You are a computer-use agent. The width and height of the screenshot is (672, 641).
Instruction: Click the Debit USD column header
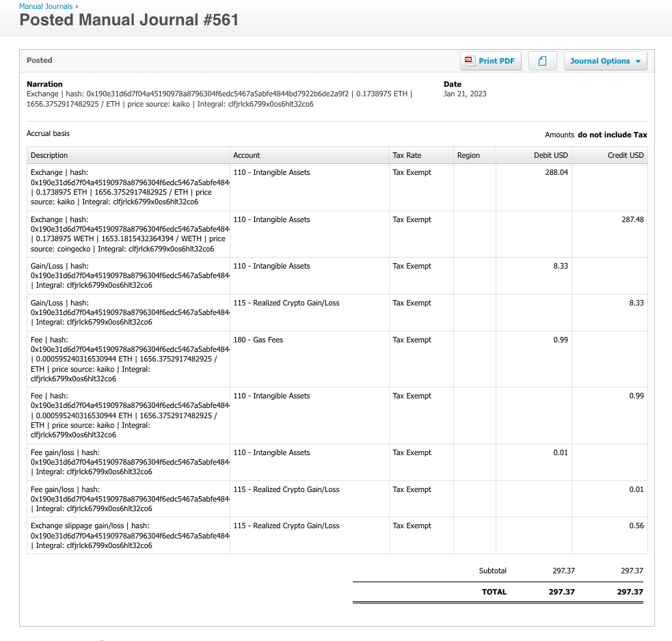click(x=550, y=155)
